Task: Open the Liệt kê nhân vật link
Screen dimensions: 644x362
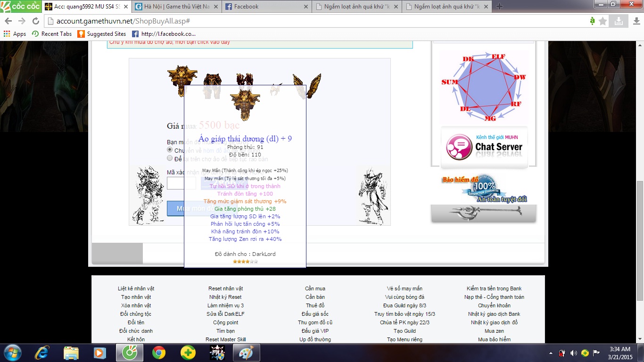Action: [136, 288]
